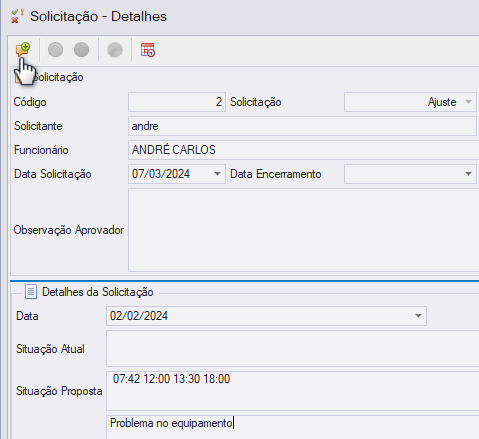
Task: Open the calendar with clock toolbar icon
Action: pos(148,50)
